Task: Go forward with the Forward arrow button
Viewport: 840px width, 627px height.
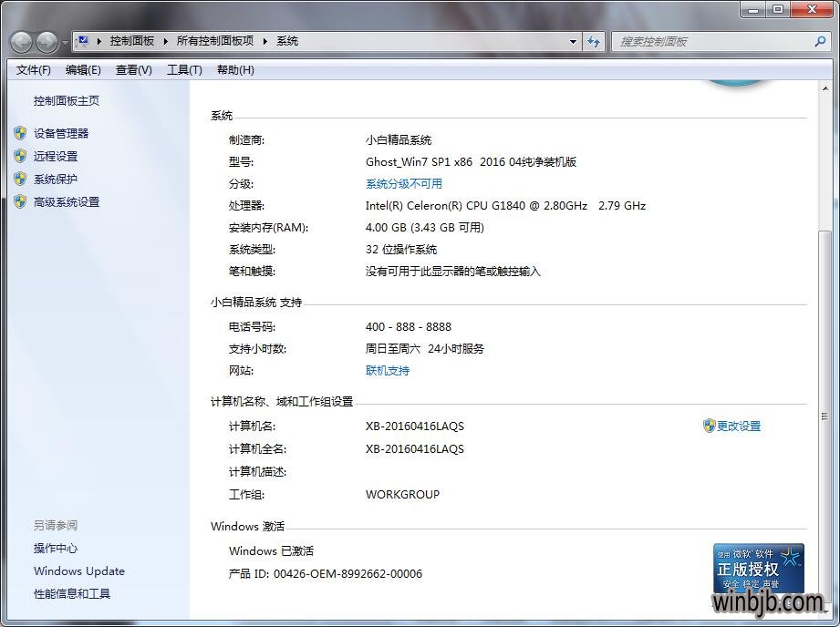Action: coord(47,42)
